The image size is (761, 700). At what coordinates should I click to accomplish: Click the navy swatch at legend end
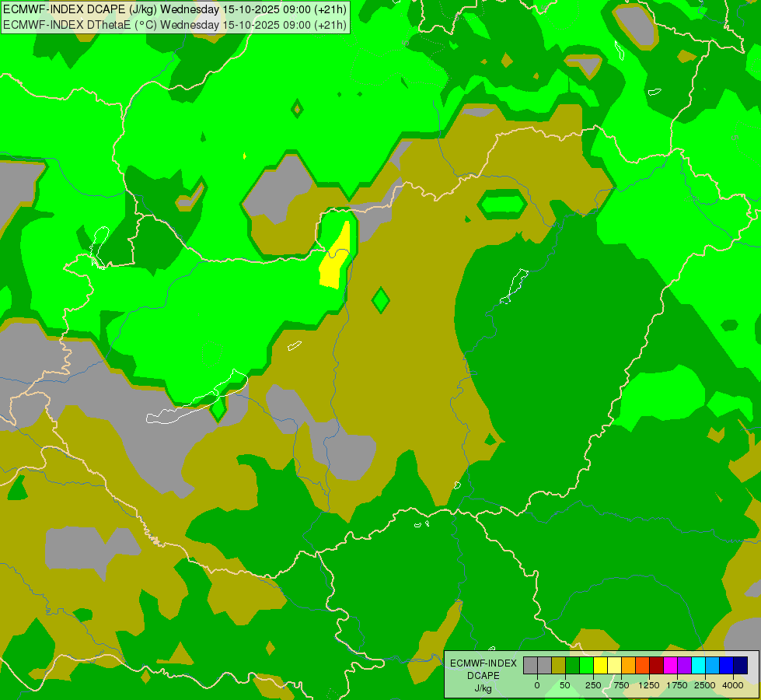point(740,665)
